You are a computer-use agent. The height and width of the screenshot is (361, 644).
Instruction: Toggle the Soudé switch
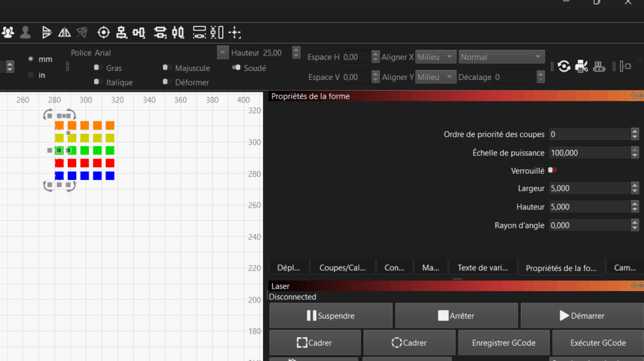pyautogui.click(x=236, y=67)
